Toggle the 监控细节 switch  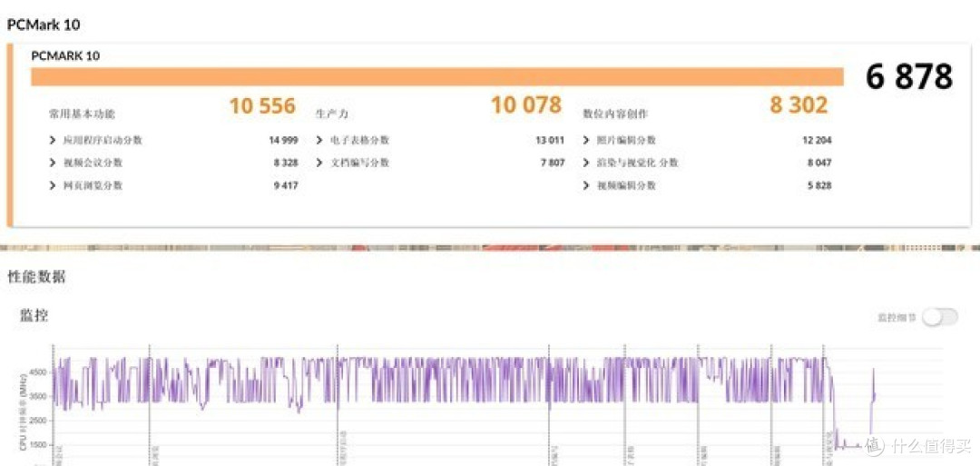click(939, 317)
